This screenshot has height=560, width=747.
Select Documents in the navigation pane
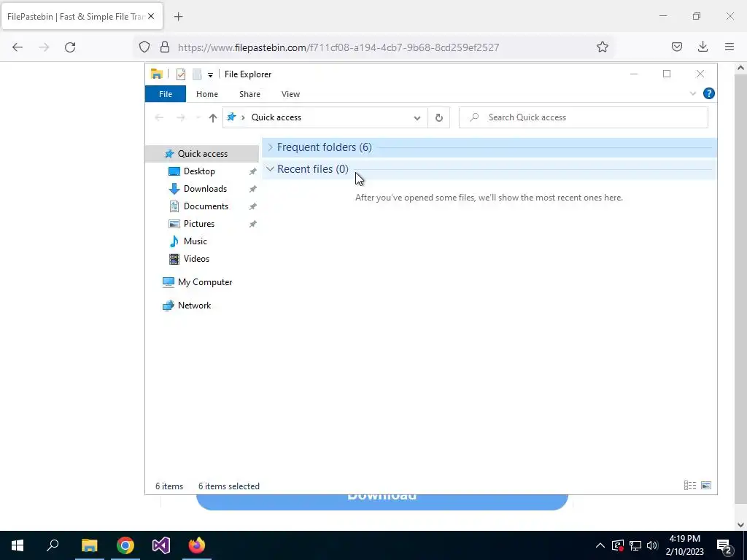[205, 206]
